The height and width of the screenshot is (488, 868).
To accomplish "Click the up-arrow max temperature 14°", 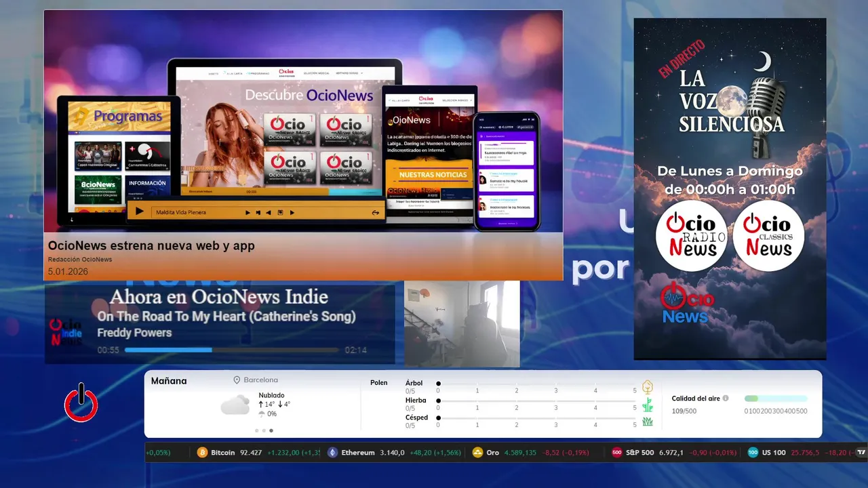I will pos(266,405).
